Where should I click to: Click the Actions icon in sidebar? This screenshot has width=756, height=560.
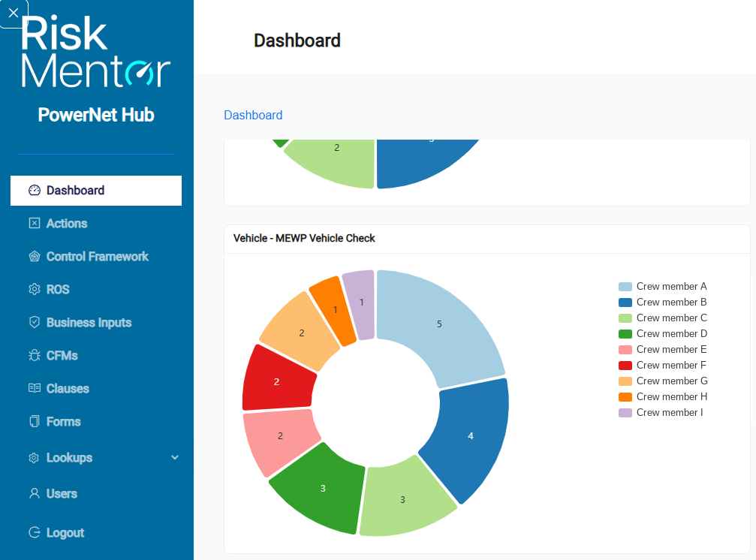35,223
